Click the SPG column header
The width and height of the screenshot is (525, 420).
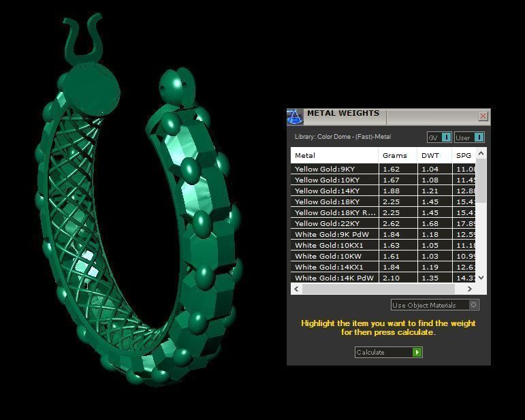464,155
